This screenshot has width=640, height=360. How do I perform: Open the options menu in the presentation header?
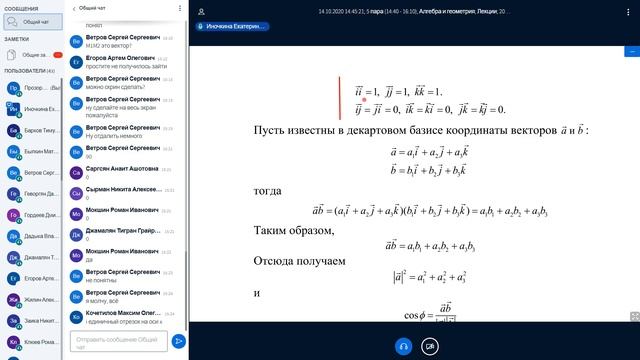628,12
